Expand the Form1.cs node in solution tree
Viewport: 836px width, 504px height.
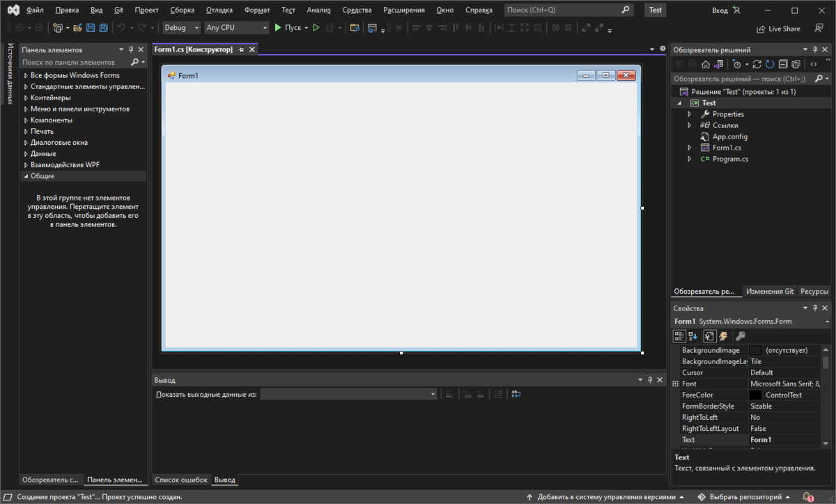coord(690,148)
